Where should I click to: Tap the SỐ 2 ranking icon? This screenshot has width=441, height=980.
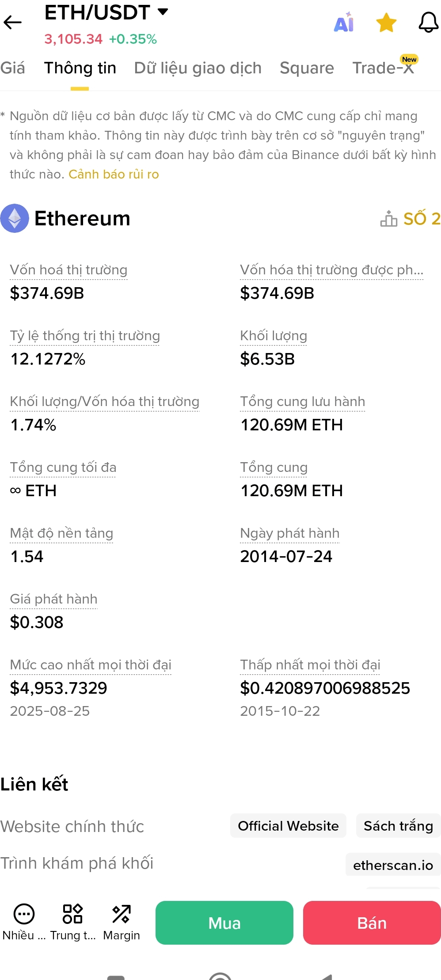point(389,218)
